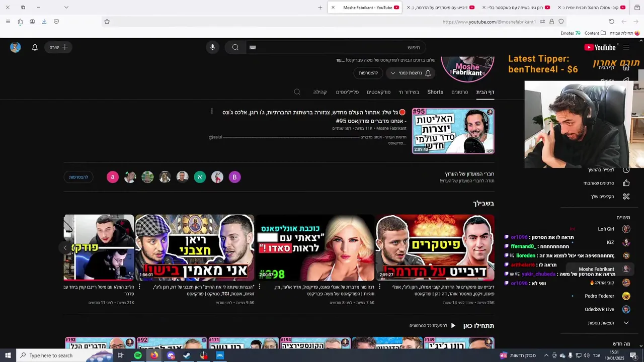Open the channel home tab (דף הבית)
644x362 pixels.
(x=485, y=92)
